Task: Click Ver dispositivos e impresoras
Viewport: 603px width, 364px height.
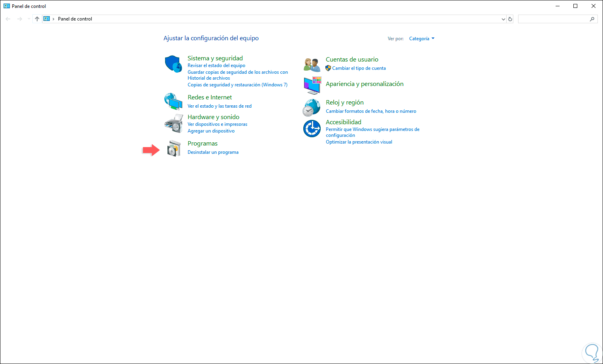Action: pos(218,124)
